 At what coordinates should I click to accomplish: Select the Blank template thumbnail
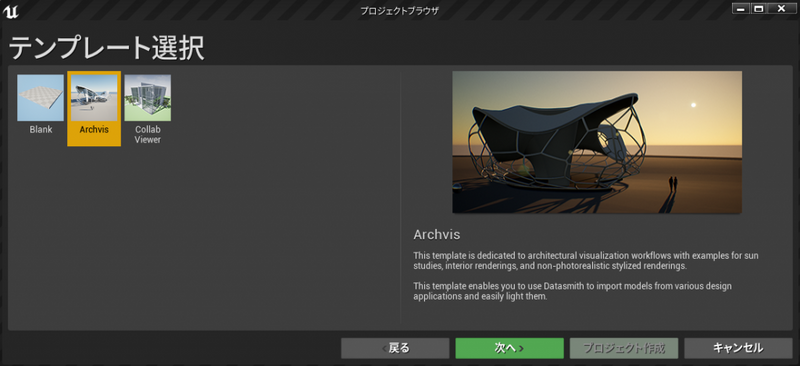[x=40, y=98]
